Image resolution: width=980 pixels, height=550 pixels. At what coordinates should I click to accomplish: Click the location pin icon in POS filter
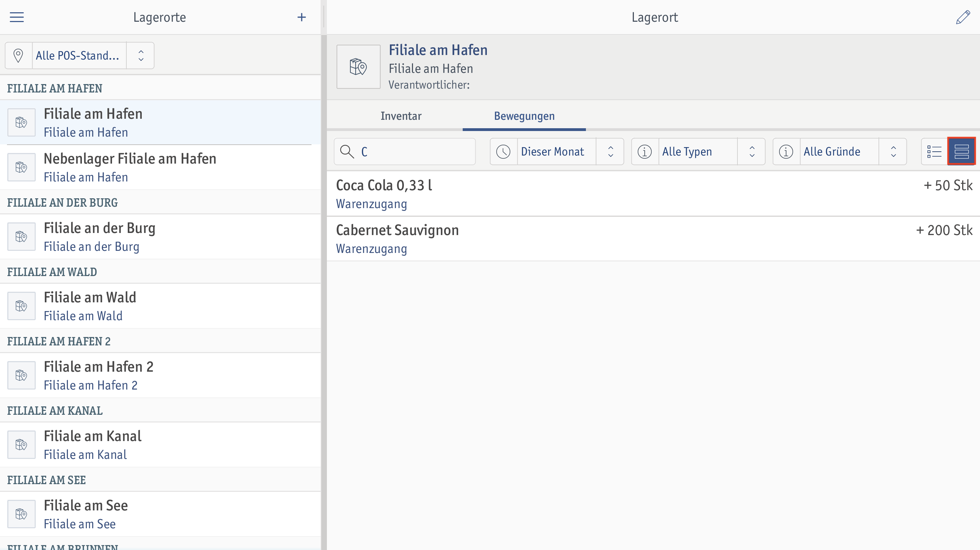pos(18,56)
